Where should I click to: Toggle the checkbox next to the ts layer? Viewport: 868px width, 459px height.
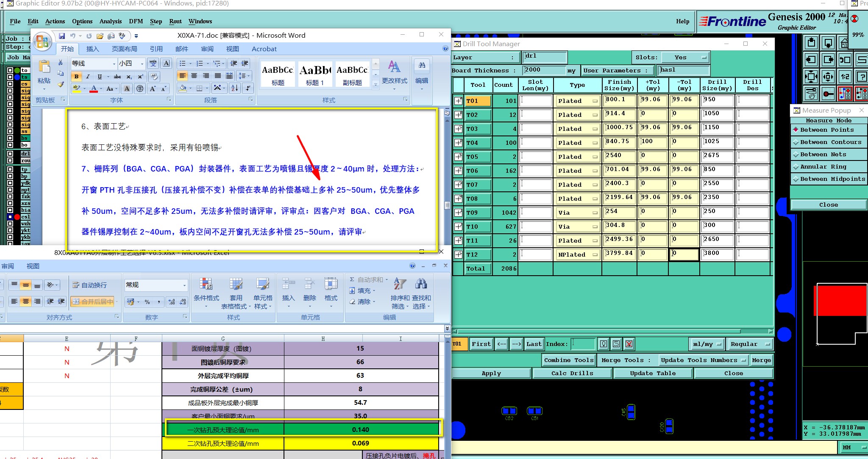pyautogui.click(x=10, y=77)
